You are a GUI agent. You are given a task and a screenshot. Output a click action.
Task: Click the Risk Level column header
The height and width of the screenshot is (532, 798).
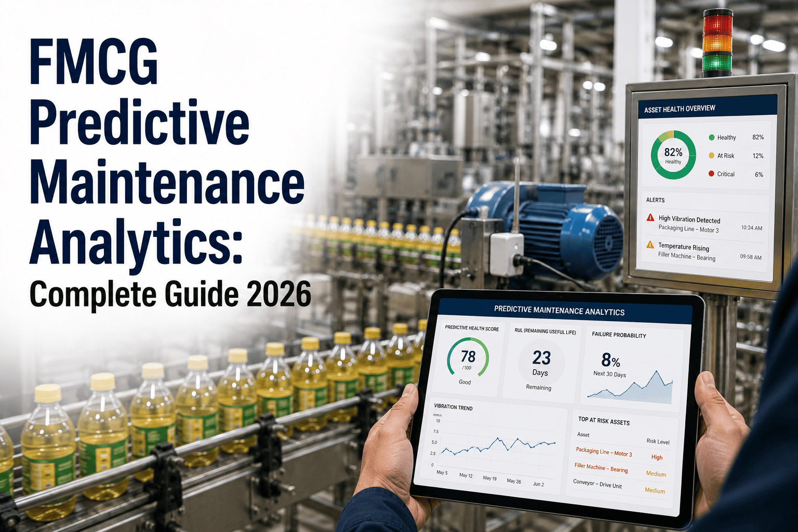click(658, 441)
